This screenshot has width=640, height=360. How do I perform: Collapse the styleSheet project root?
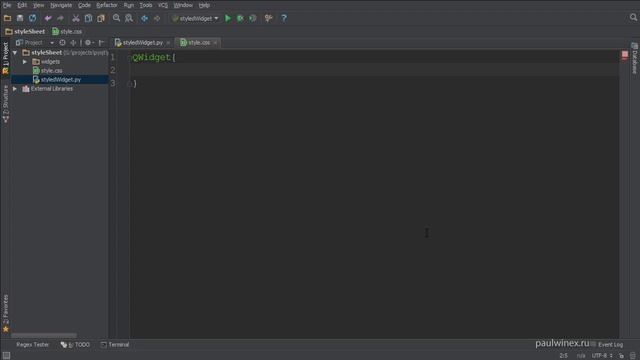[15, 53]
